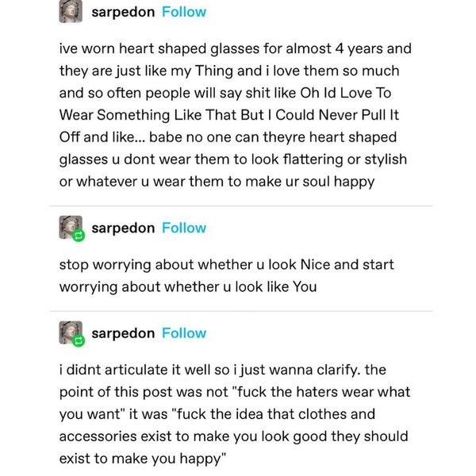Click the line 'worrying about whether u look like You'
Screen dimensions: 476x476
[x=187, y=286]
